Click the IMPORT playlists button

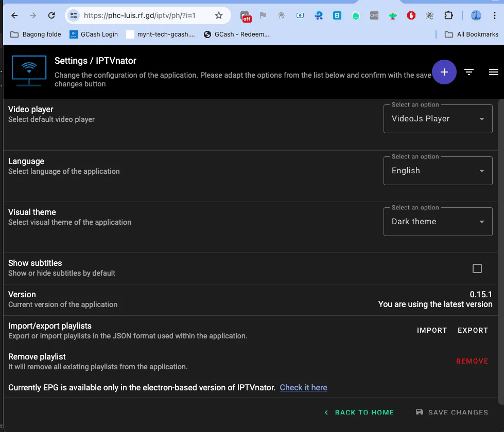pyautogui.click(x=432, y=331)
